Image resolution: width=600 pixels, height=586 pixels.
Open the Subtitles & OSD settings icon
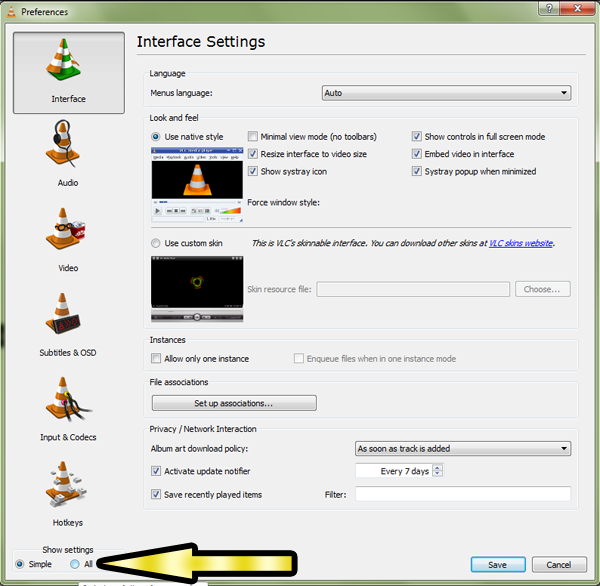[63, 313]
